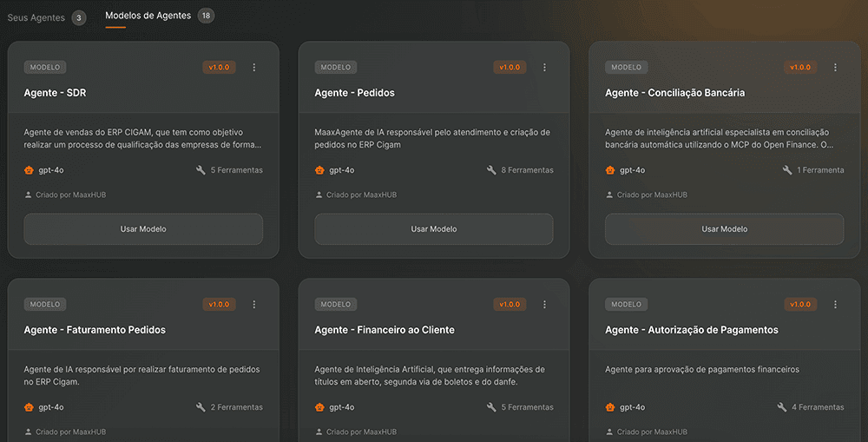Open the three-dot menu on Agente - Pedidos
The image size is (868, 442).
[544, 67]
